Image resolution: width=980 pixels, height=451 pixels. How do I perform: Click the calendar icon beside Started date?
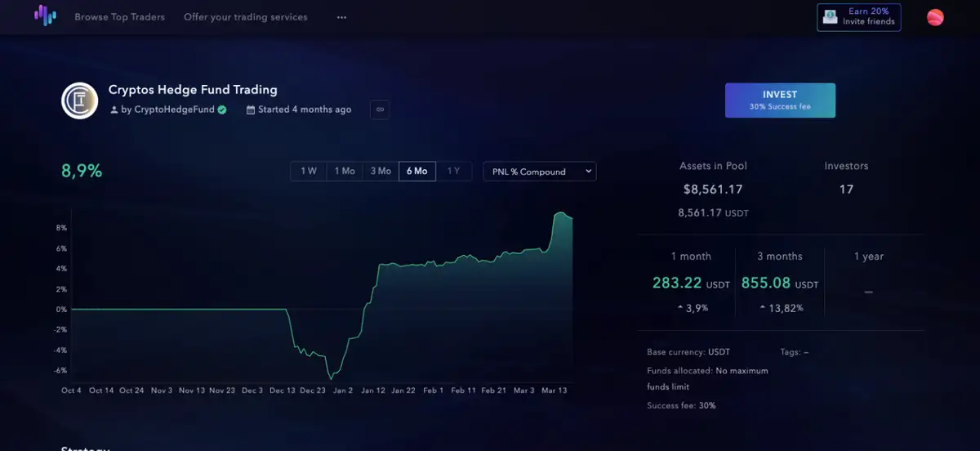[251, 109]
